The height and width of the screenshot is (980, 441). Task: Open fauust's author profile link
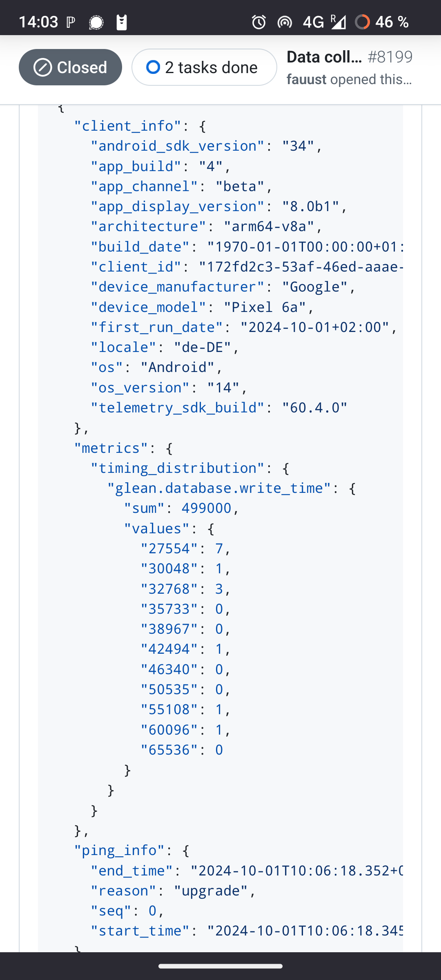306,79
